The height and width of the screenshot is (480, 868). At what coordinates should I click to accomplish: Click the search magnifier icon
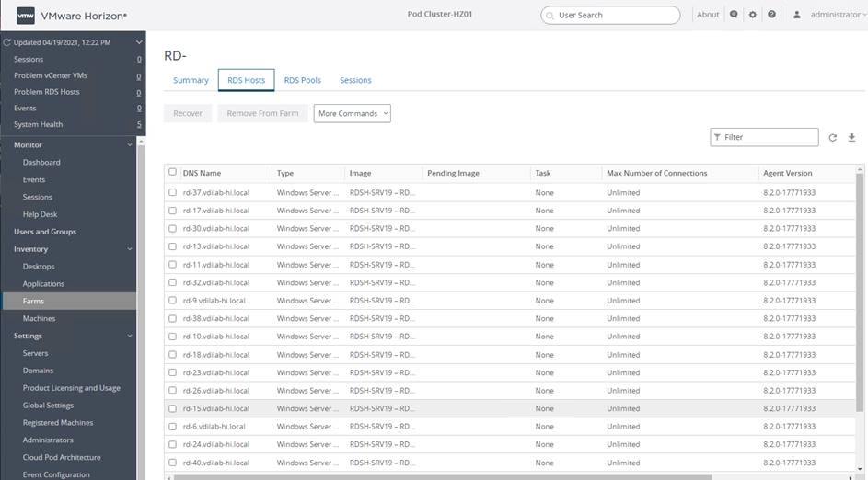pos(550,16)
